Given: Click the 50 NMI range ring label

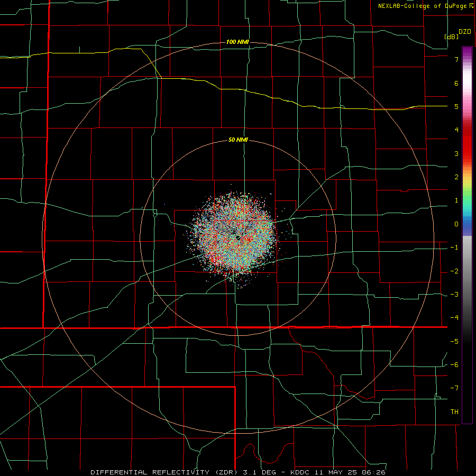Looking at the screenshot, I should [x=237, y=140].
